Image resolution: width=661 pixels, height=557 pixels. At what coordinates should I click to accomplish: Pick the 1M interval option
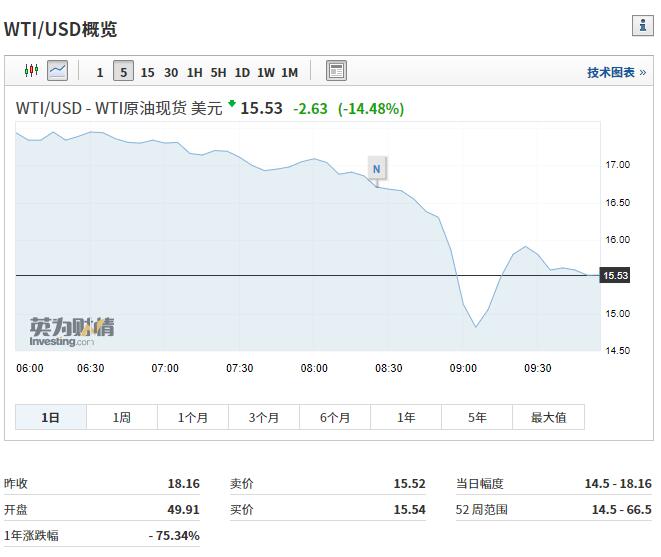289,72
